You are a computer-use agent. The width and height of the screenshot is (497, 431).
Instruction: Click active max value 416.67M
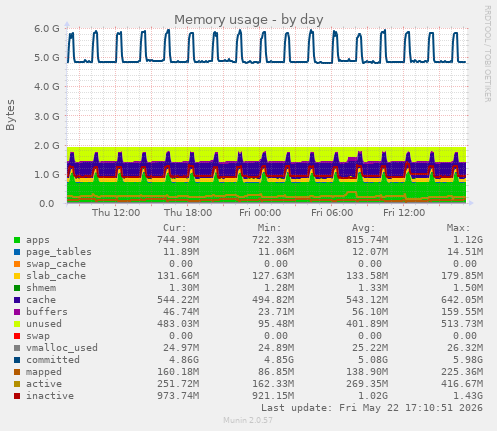coord(462,384)
